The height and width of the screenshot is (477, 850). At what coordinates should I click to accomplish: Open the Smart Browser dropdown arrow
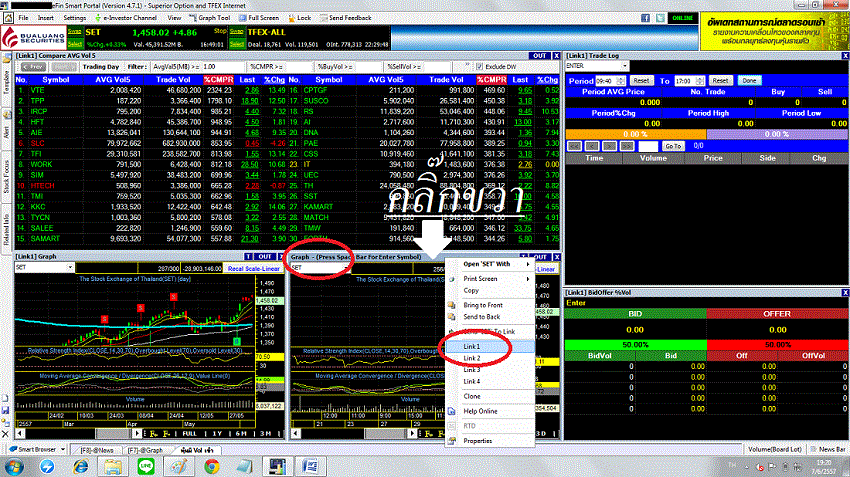[x=63, y=449]
